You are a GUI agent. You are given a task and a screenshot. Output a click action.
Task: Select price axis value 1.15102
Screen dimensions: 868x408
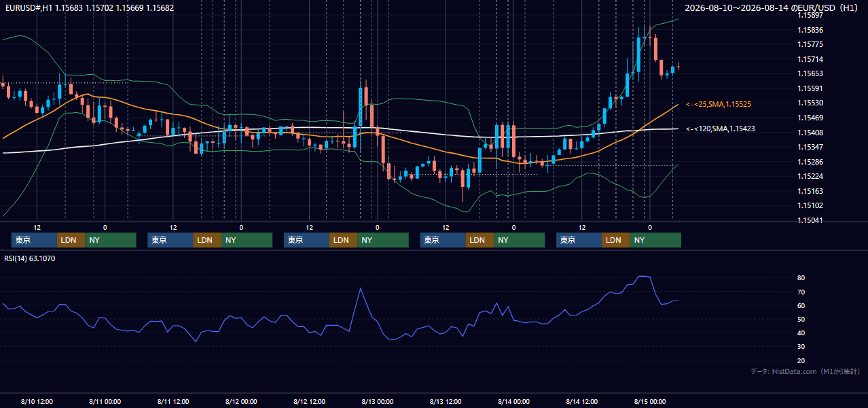coord(810,205)
